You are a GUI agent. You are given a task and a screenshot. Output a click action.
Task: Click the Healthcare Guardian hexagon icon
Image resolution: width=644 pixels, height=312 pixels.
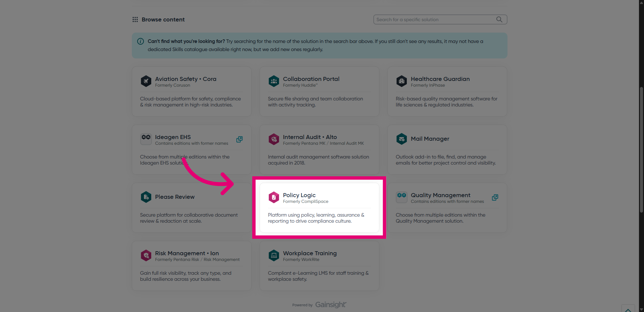pos(401,81)
